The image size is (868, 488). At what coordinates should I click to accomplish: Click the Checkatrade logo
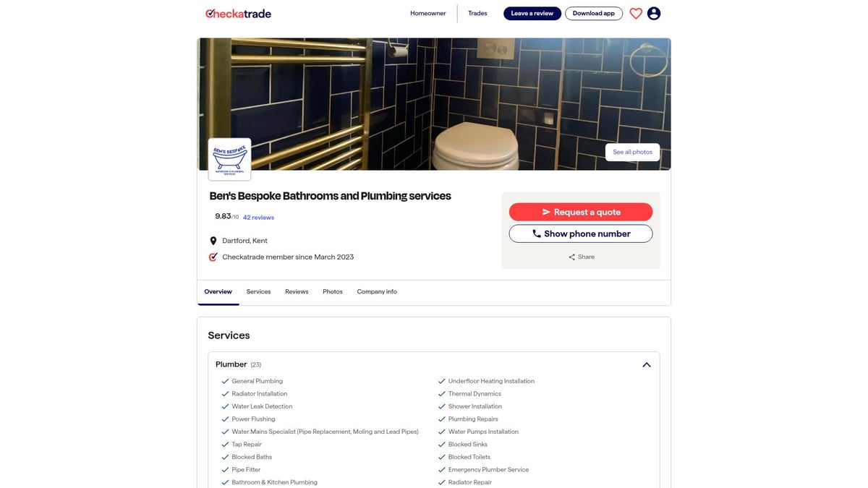tap(238, 13)
